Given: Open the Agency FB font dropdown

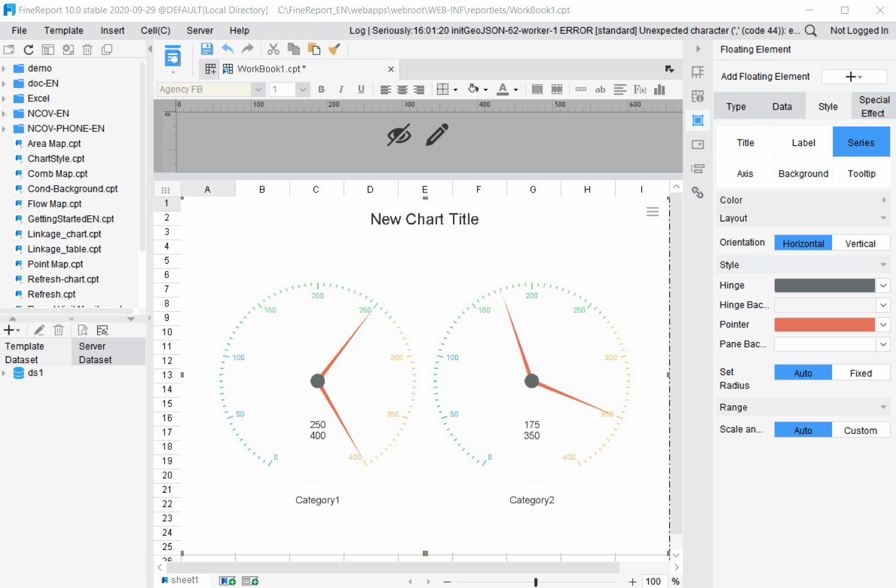Looking at the screenshot, I should tap(258, 89).
